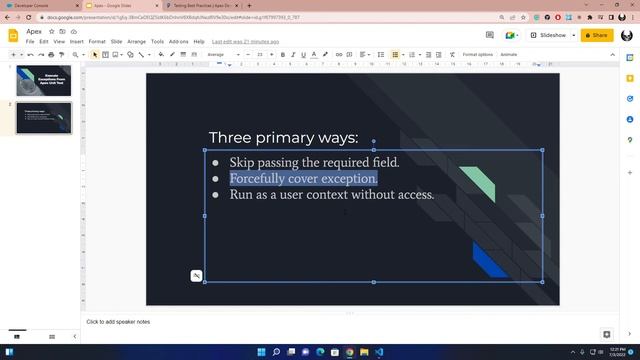Screen dimensions: 640x360
Task: Open Visual Studio Code from taskbar
Action: click(379, 352)
